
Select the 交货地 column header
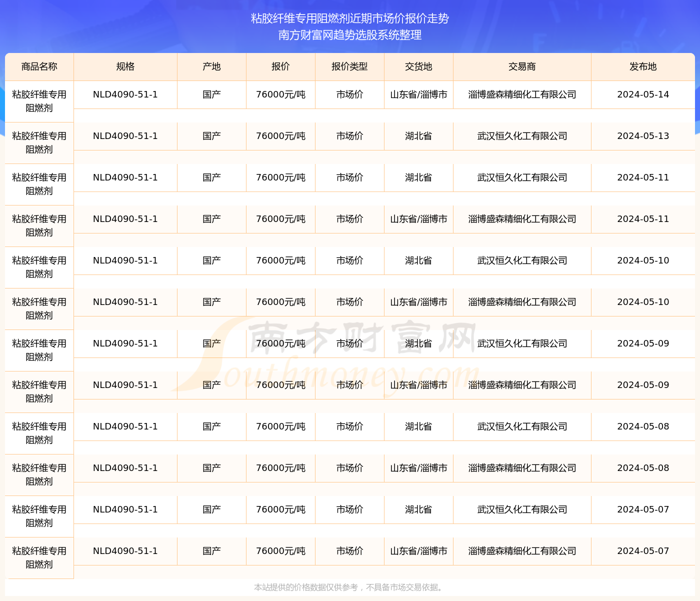pos(419,66)
